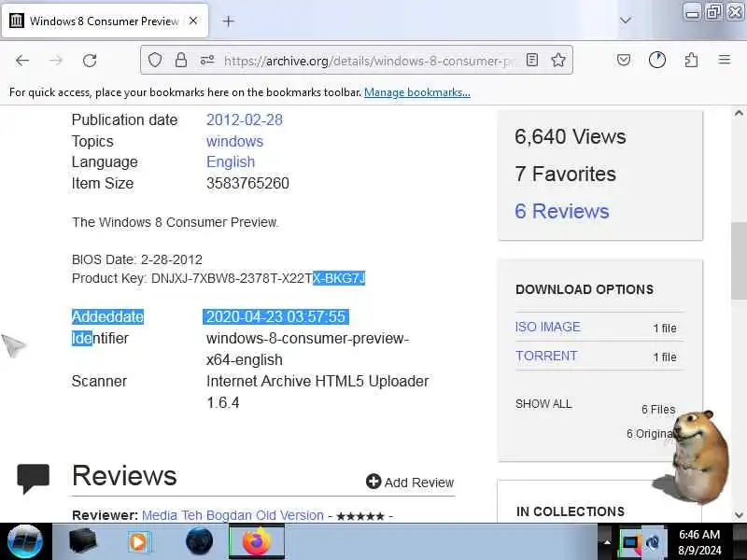
Task: Click the product key text DNJXJ-7XBW8
Action: [195, 278]
